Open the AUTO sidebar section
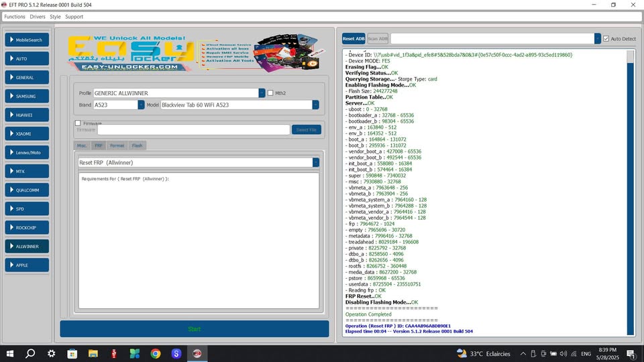 tap(27, 59)
